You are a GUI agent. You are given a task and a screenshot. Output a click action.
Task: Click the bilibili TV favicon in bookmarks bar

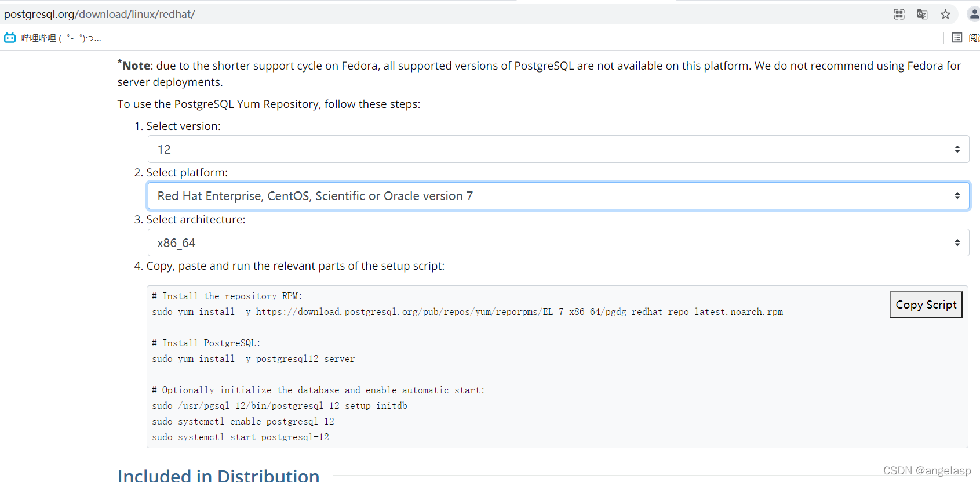pos(10,38)
